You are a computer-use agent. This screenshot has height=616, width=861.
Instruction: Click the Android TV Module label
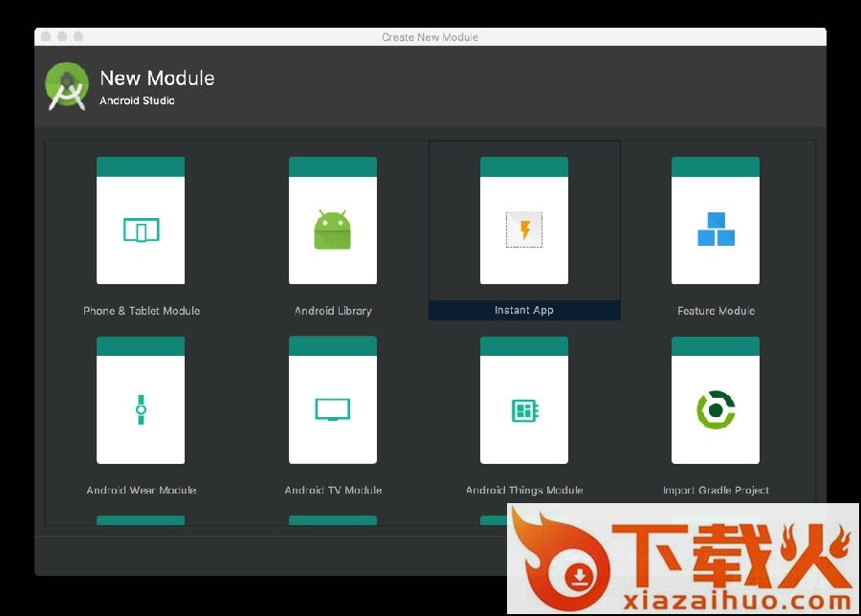[333, 490]
